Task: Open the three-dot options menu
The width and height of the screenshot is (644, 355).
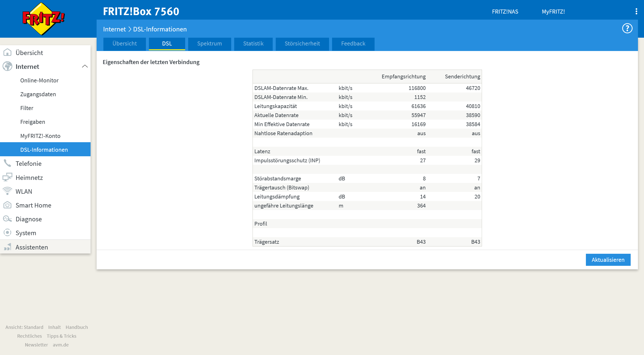Action: click(636, 12)
